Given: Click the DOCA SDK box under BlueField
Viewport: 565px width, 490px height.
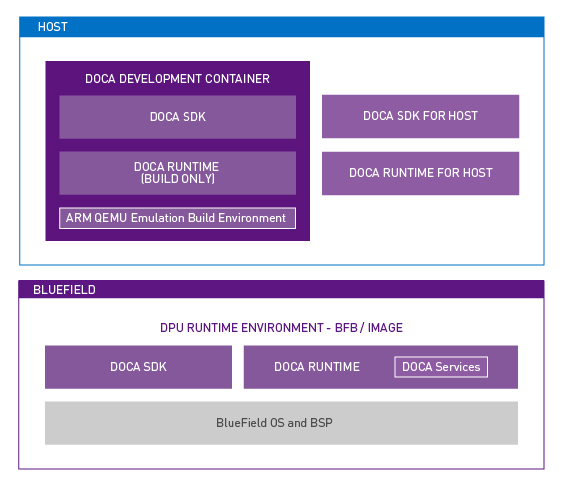Looking at the screenshot, I should (138, 367).
